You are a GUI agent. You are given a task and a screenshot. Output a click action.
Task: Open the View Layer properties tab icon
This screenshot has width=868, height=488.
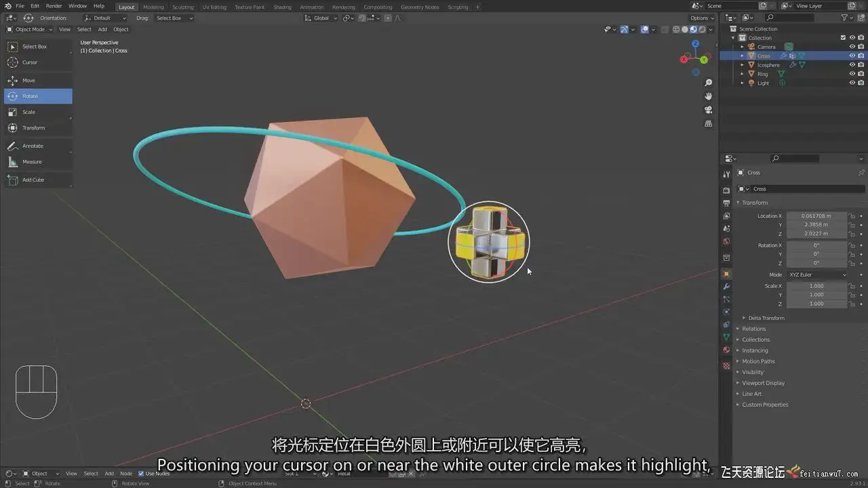[726, 216]
